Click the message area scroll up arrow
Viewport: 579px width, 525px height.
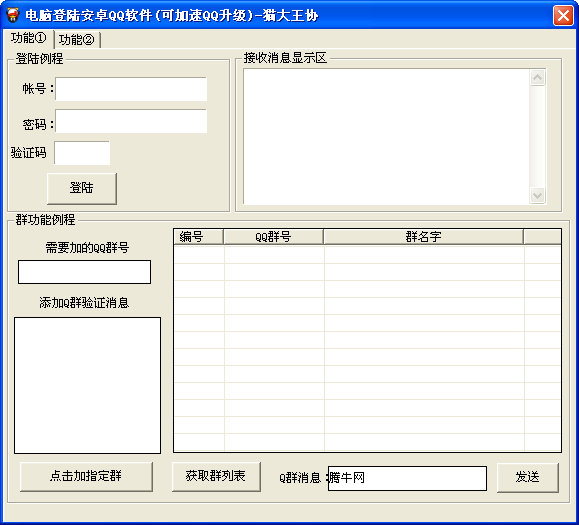(x=537, y=78)
